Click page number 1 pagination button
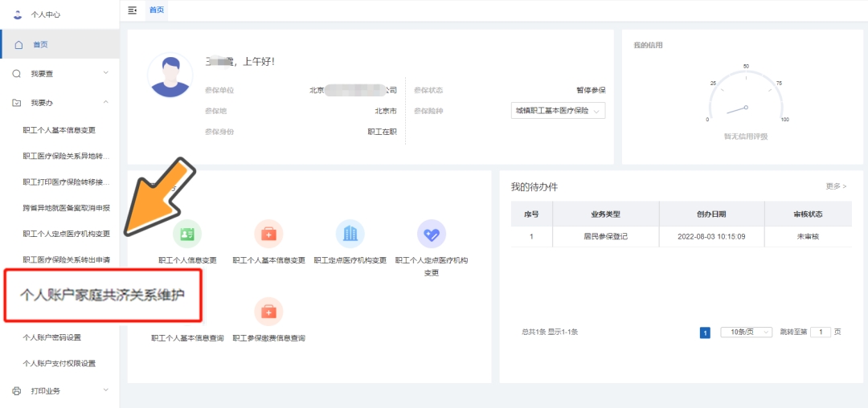The image size is (868, 408). (705, 333)
